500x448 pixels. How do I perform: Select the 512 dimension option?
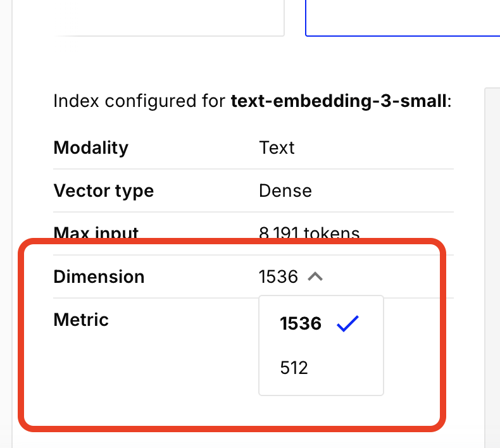(294, 368)
